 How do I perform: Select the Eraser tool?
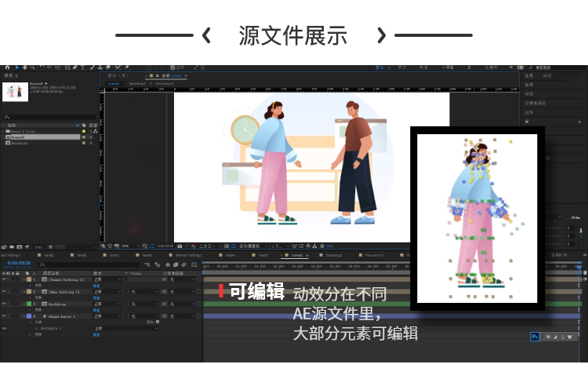click(x=107, y=67)
